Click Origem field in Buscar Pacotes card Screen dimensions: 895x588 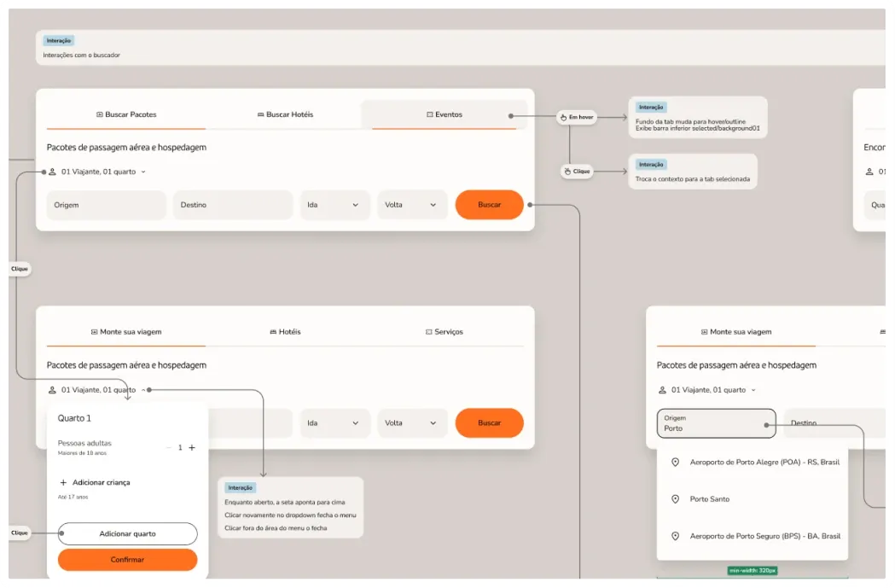(x=106, y=205)
